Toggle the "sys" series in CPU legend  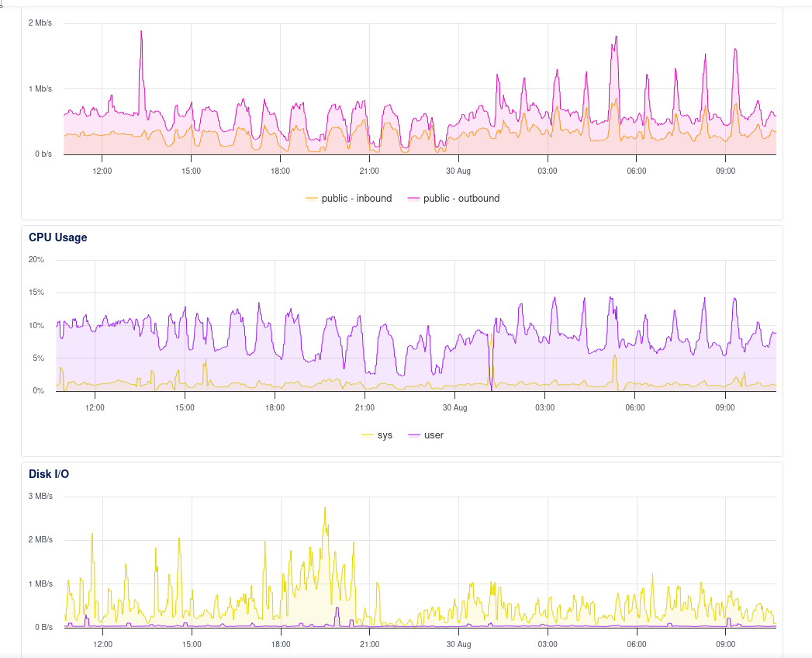[x=385, y=435]
